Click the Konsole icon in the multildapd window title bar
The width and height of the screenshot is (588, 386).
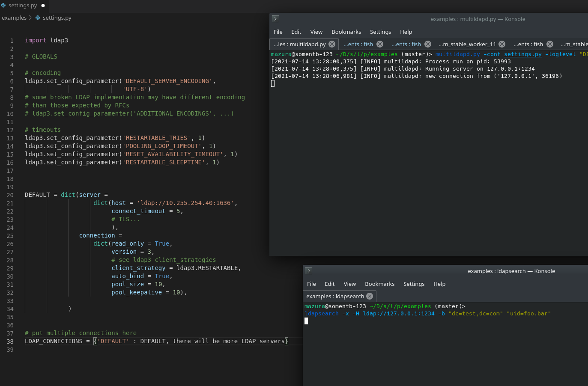pyautogui.click(x=275, y=18)
